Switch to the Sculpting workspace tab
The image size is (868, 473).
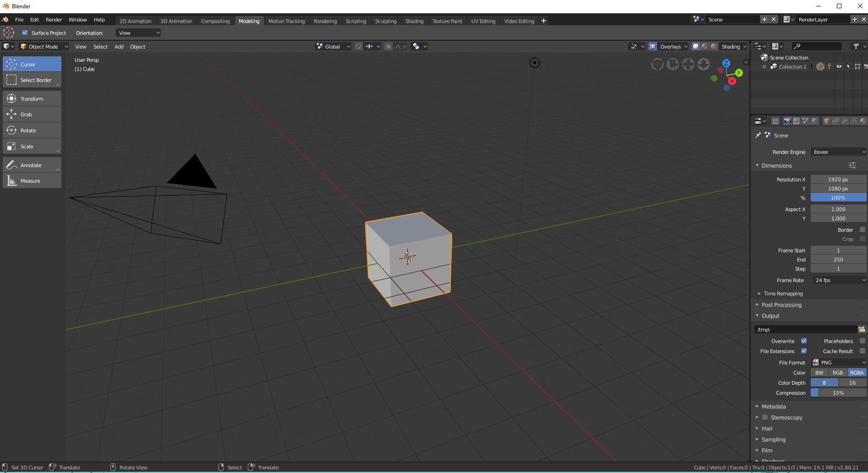[x=386, y=21]
